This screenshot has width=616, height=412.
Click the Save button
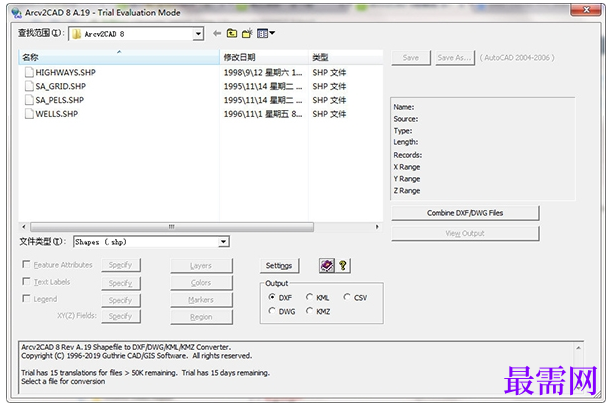[411, 58]
